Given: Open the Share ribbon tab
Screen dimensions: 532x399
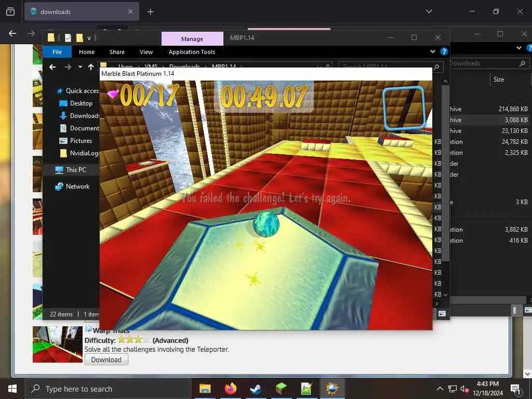Looking at the screenshot, I should point(117,52).
